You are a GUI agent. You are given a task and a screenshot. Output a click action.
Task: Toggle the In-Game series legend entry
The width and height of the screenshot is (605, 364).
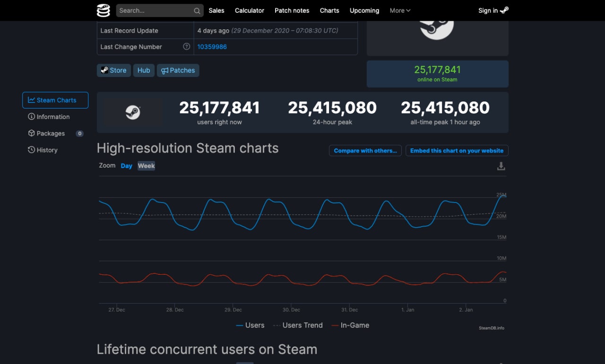(350, 325)
